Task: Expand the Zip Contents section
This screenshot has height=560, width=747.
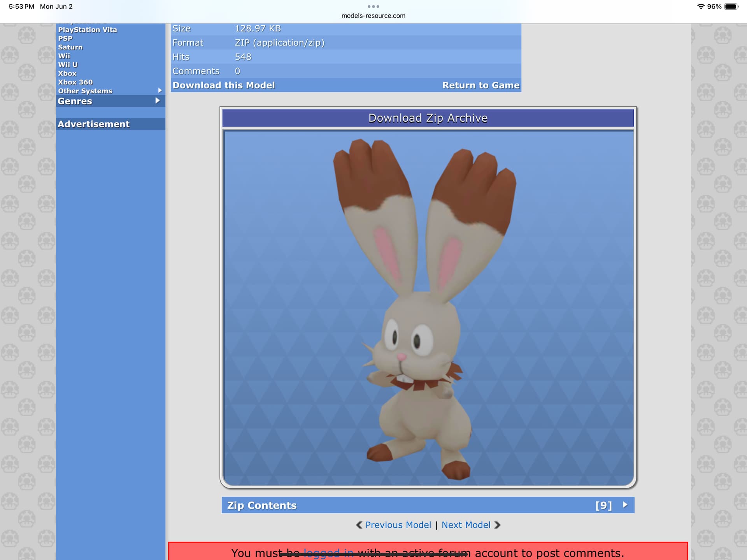Action: (428, 505)
